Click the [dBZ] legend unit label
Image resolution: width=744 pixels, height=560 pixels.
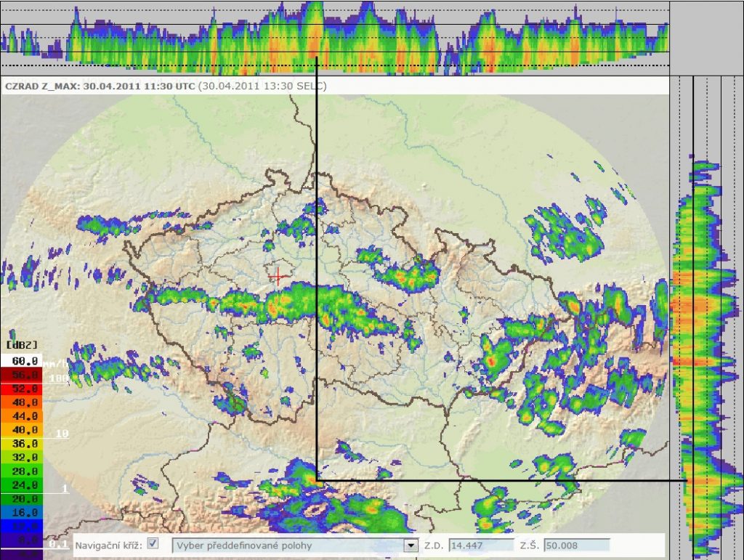click(x=22, y=345)
